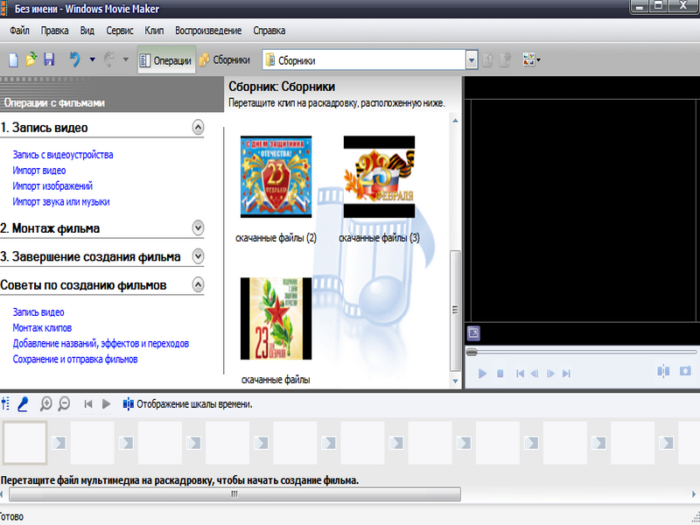Open the Справка menu
Viewport: 700px width, 525px height.
point(269,30)
